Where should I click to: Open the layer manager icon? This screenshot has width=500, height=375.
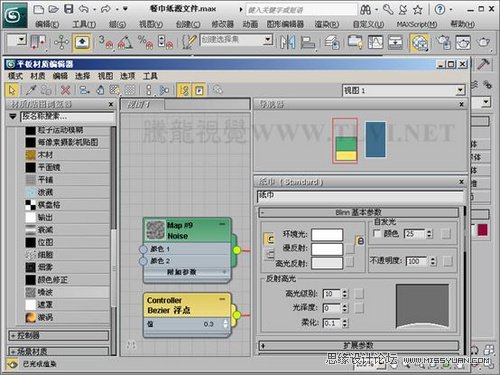pyautogui.click(x=332, y=42)
